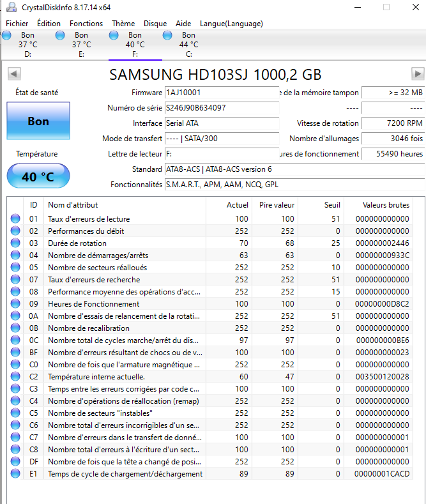The width and height of the screenshot is (426, 504).
Task: Click the 40 °C temperature button
Action: point(38,176)
